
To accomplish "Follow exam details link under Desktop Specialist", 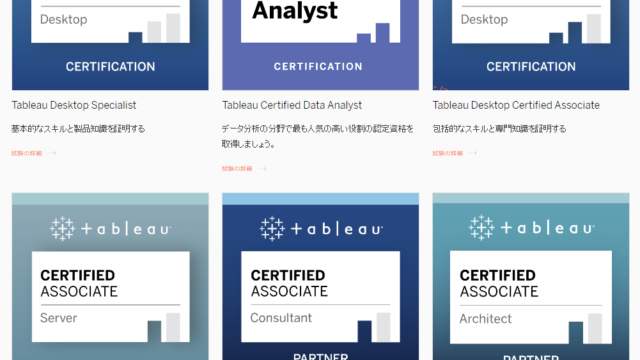I will click(x=27, y=153).
